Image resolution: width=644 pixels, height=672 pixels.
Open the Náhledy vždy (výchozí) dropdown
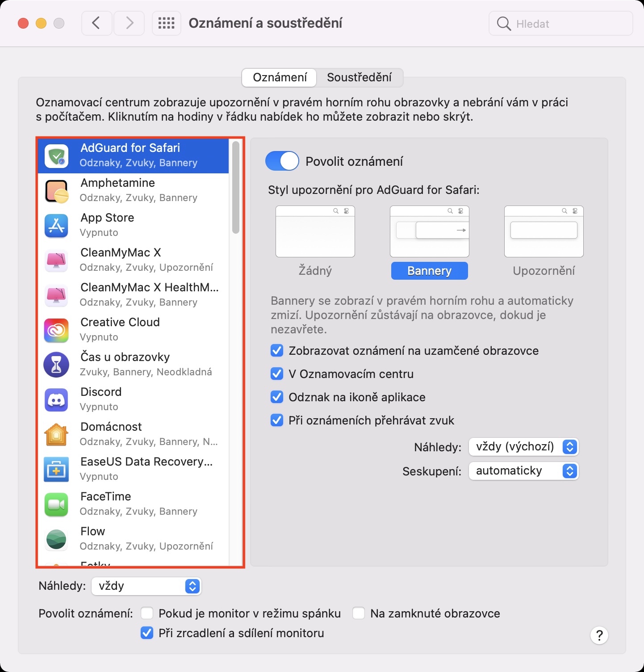point(523,447)
